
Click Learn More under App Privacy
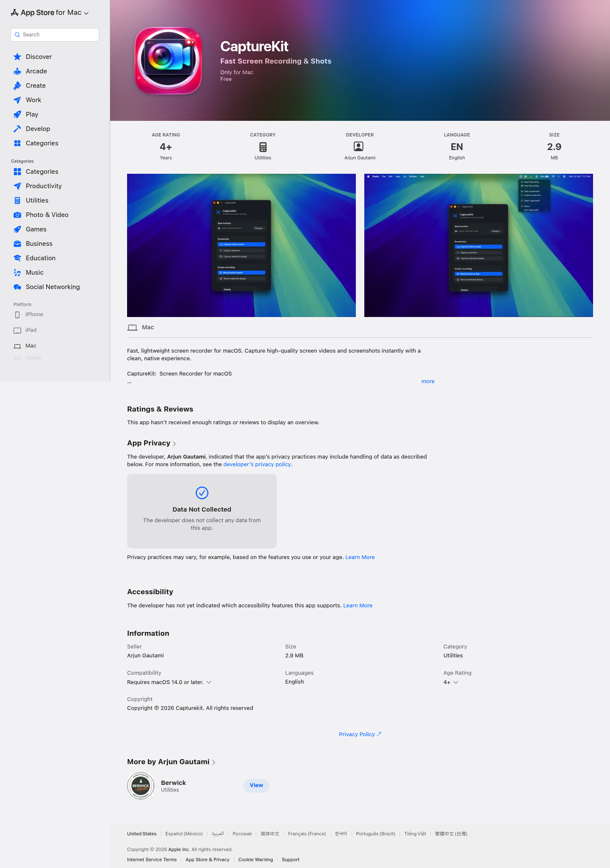tap(360, 557)
